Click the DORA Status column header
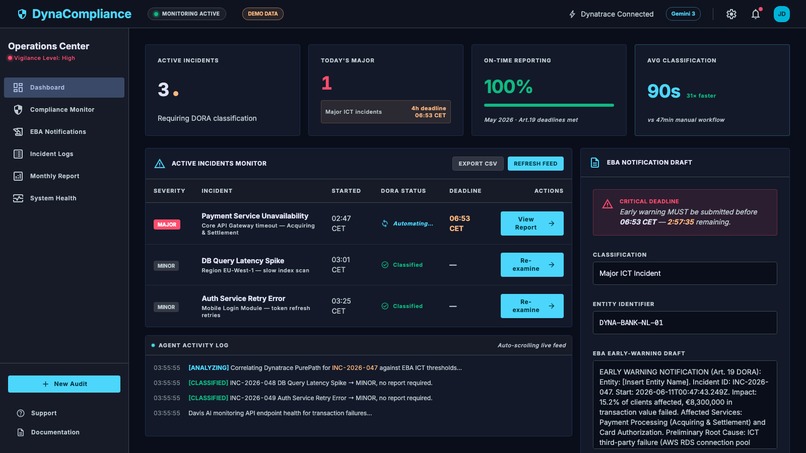 tap(403, 191)
